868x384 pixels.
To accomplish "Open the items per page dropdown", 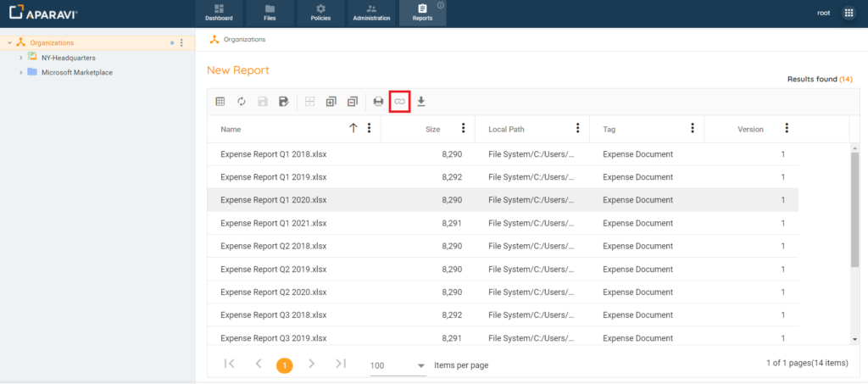I will (398, 365).
